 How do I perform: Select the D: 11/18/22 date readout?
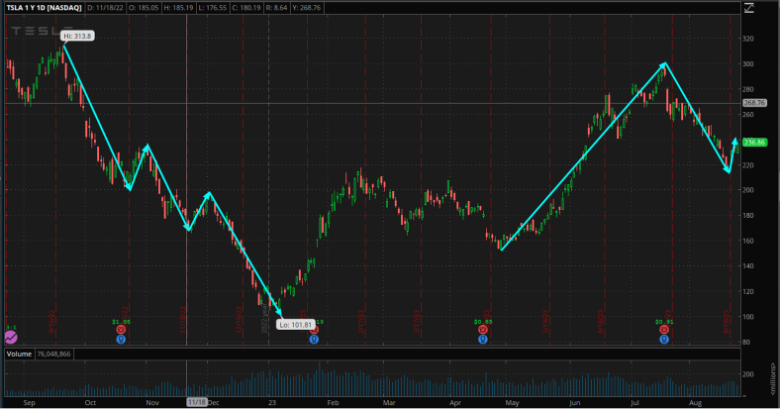tap(105, 8)
